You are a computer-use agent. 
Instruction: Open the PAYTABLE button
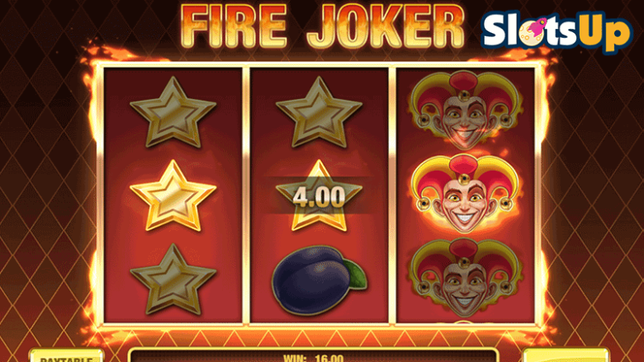[66, 356]
